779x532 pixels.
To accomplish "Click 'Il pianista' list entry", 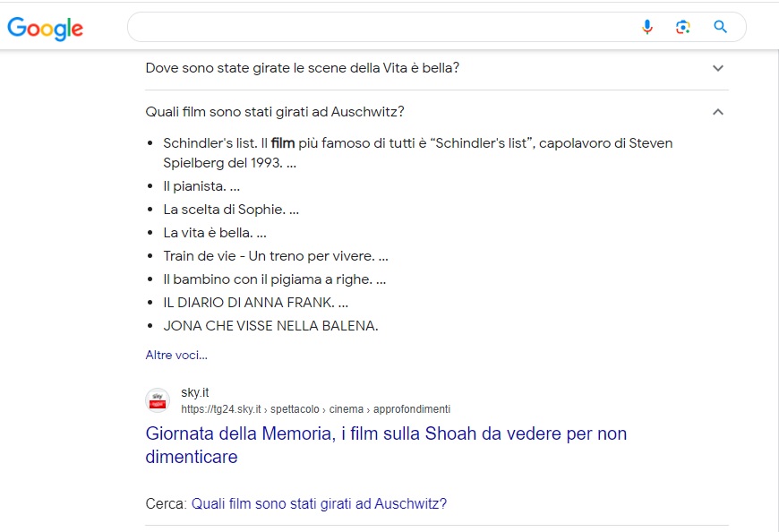I will tap(201, 186).
